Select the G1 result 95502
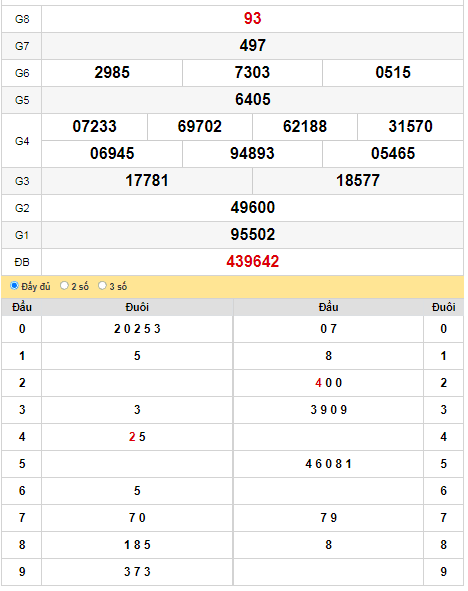 pyautogui.click(x=252, y=234)
